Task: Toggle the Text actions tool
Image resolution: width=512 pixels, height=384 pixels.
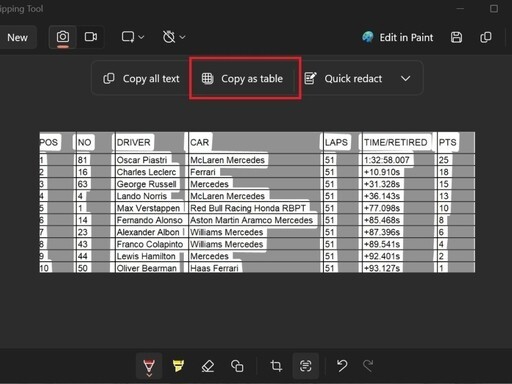Action: (x=306, y=366)
